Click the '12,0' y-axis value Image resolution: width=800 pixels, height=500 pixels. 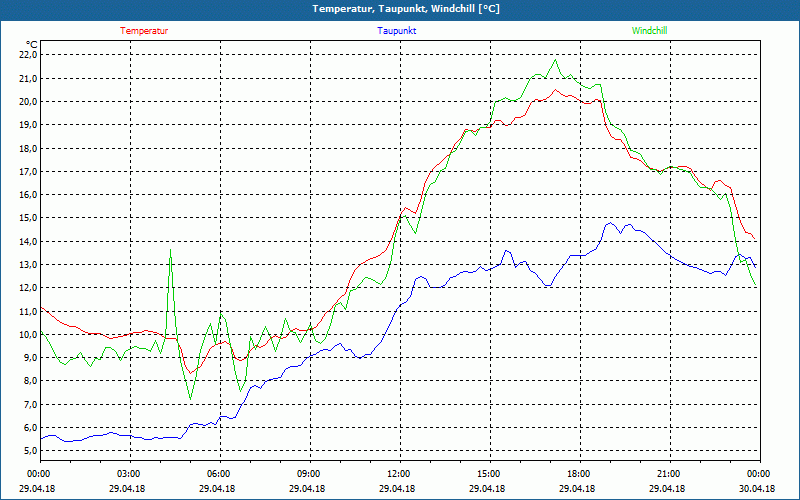pos(28,288)
